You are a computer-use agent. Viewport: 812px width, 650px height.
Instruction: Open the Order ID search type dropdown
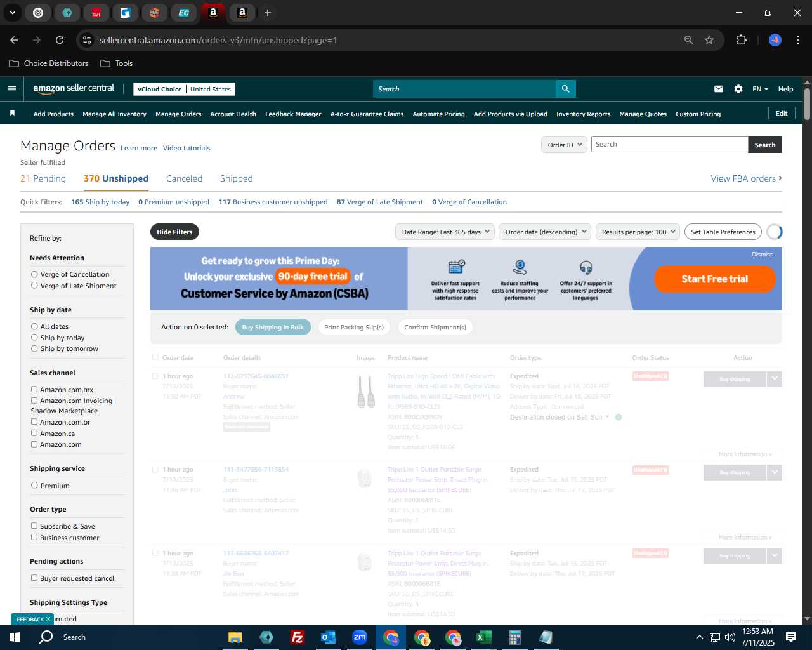[563, 145]
